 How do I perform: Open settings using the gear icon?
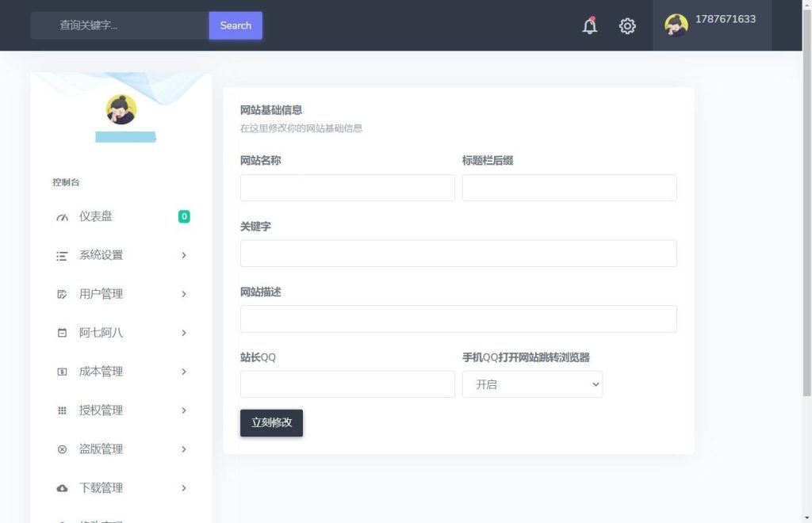(627, 25)
